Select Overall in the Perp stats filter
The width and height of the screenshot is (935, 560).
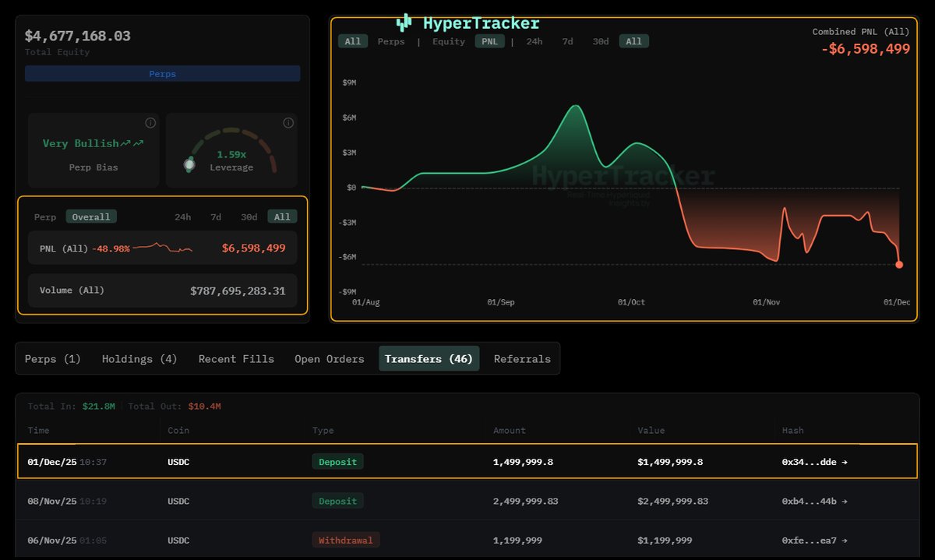(91, 217)
